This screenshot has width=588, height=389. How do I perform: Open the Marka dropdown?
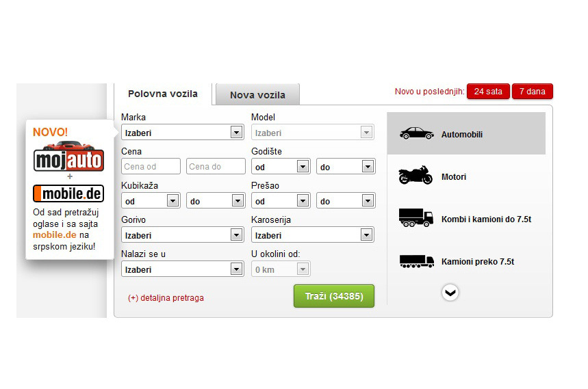[182, 133]
